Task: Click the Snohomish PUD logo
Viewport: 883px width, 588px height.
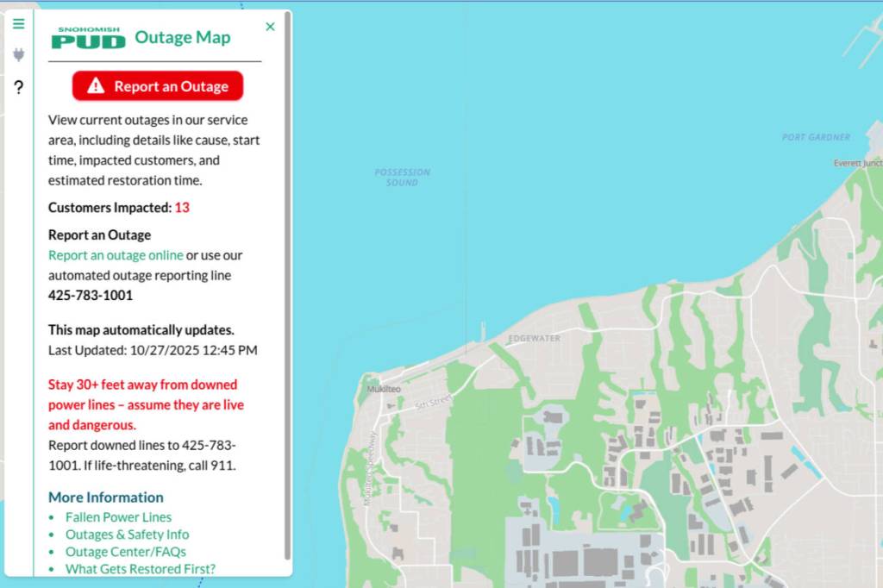Action: 88,38
